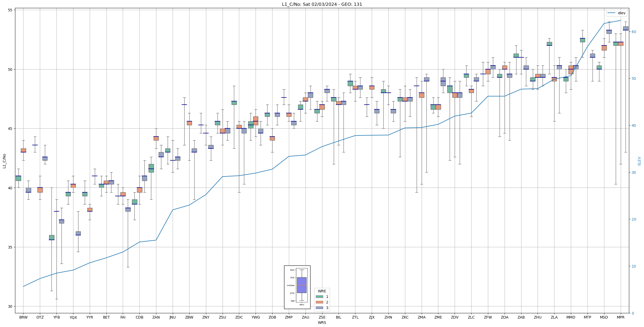This screenshot has width=644, height=327.
Task: Click the WRE legend title
Action: coord(322,291)
